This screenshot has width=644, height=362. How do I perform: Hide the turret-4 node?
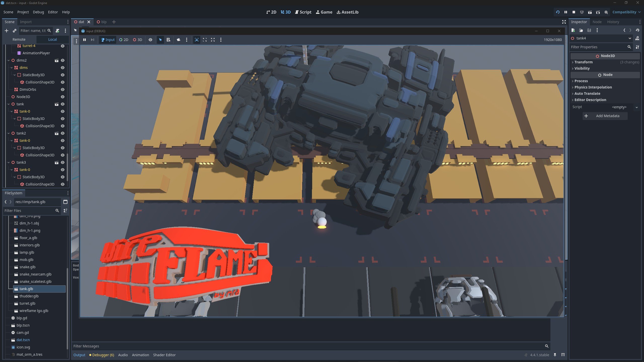[x=63, y=46]
